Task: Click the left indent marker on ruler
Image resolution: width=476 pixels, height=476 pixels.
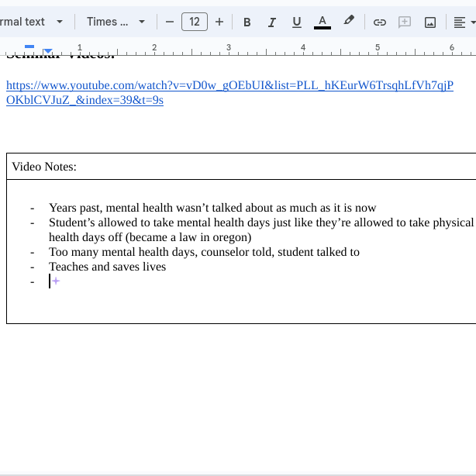Action: 48,51
